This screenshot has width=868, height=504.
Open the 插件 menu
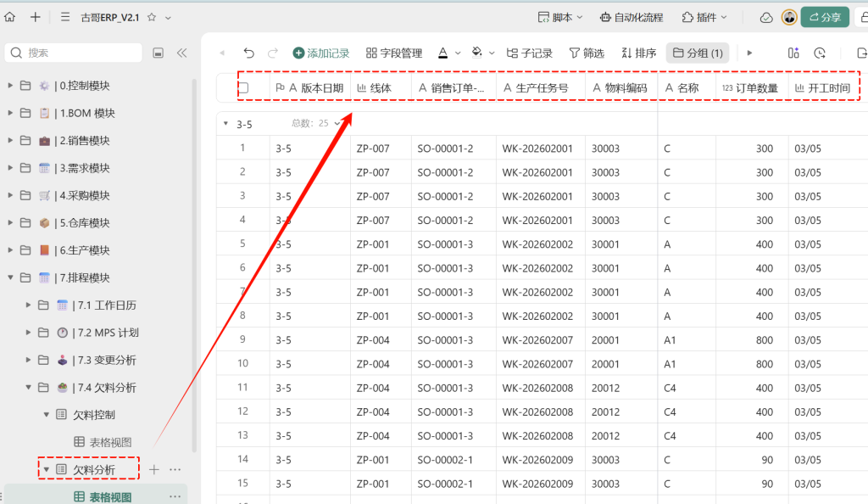[x=704, y=17]
